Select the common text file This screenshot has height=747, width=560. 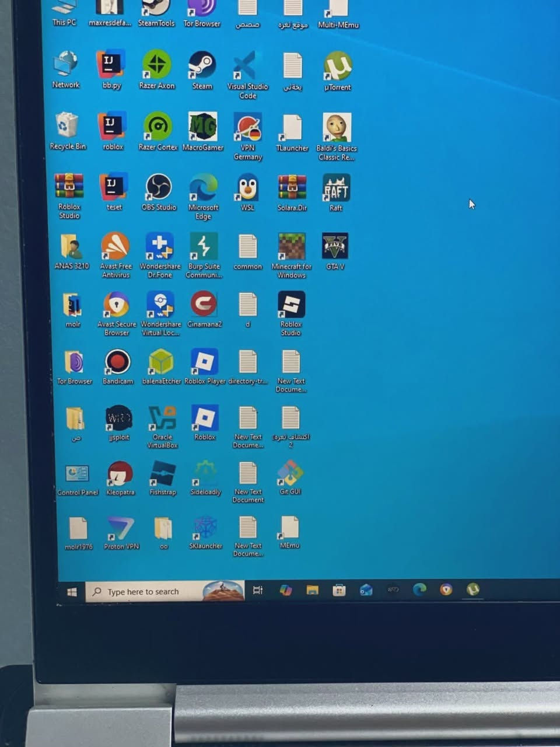tap(247, 247)
